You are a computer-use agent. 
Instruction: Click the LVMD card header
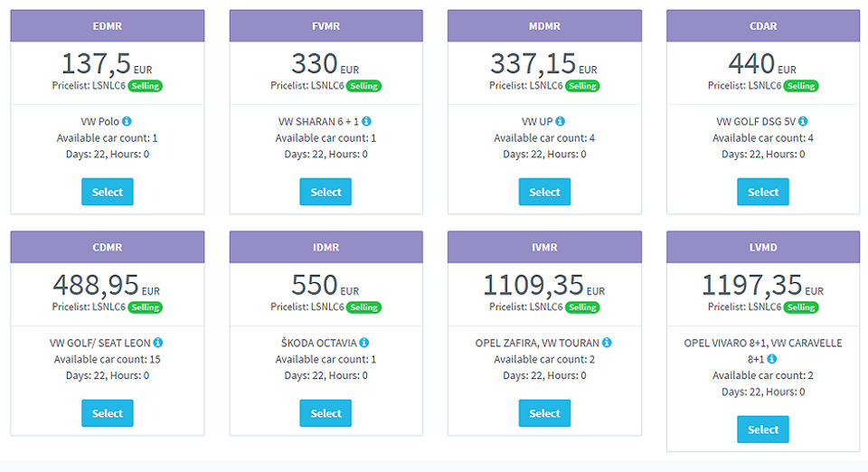pyautogui.click(x=762, y=247)
